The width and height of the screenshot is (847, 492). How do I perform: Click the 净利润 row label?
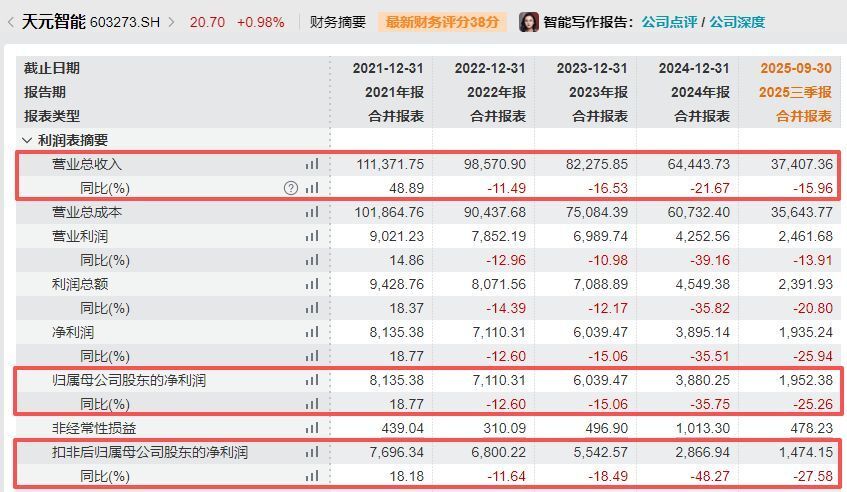click(73, 332)
